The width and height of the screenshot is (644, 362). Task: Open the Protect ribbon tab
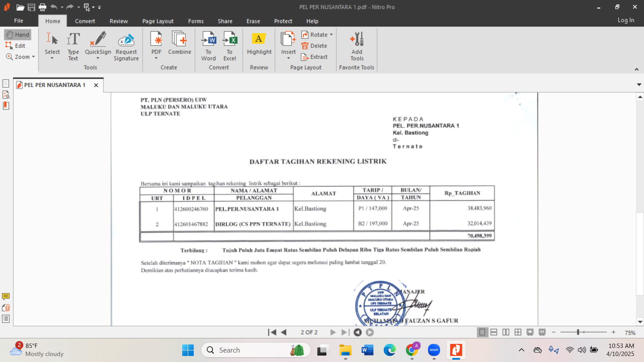[x=283, y=21]
